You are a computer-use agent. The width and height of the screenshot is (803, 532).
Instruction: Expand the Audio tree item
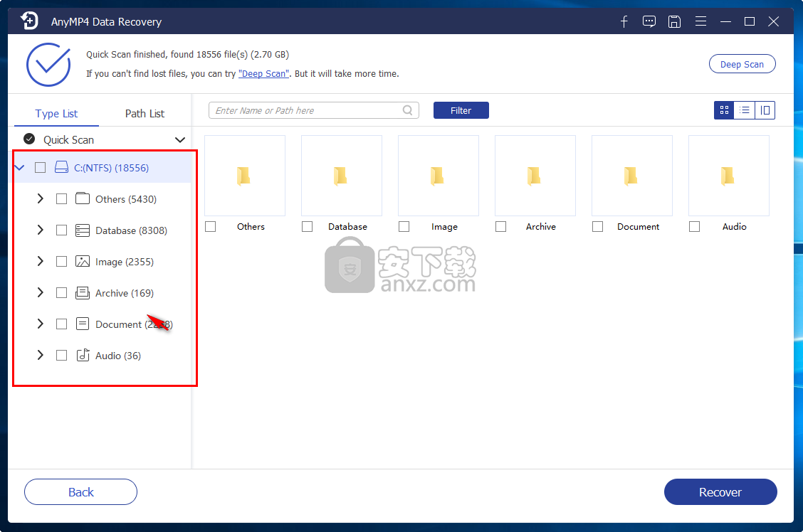[x=40, y=355]
